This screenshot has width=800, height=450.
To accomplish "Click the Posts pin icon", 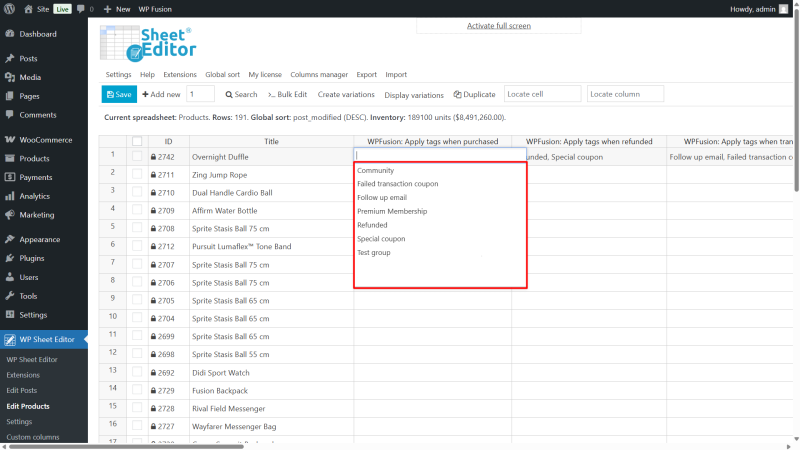I will [x=10, y=58].
